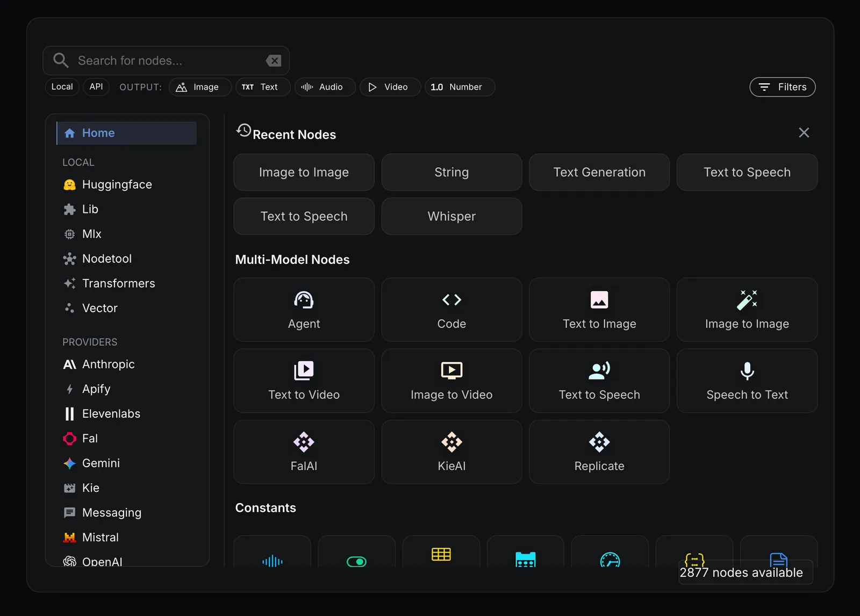Add recent String node
Viewport: 860px width, 616px height.
point(451,172)
